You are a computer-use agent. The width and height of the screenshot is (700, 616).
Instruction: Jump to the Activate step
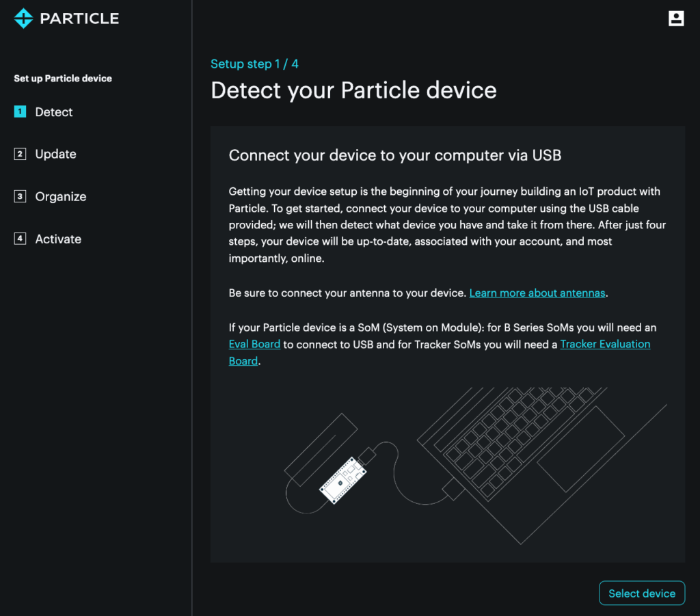[x=58, y=239]
